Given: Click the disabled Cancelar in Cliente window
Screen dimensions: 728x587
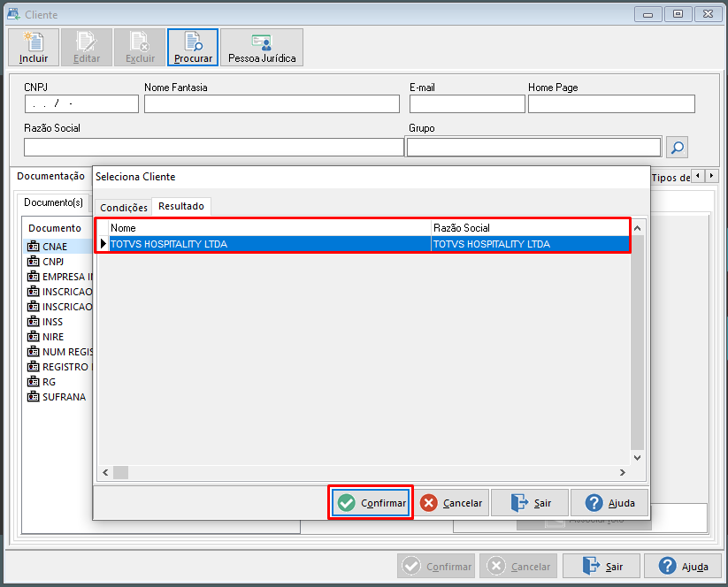Looking at the screenshot, I should [518, 566].
